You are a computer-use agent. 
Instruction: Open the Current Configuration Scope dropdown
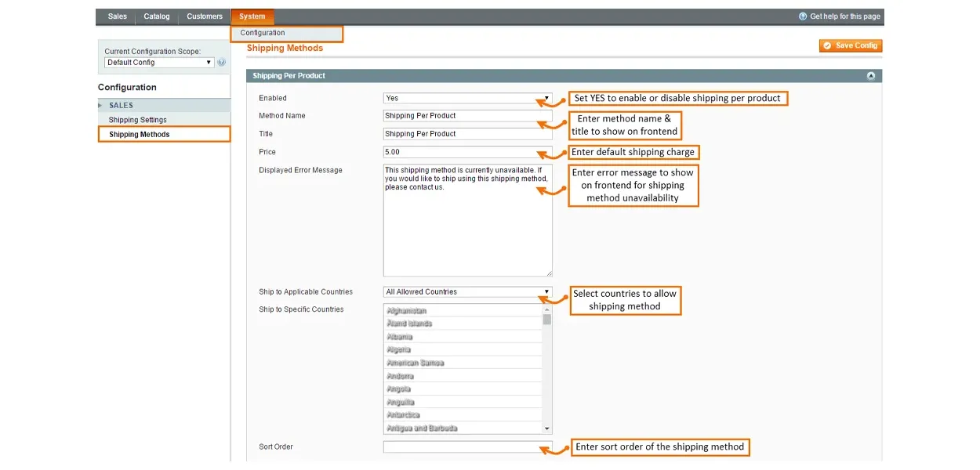(x=159, y=63)
